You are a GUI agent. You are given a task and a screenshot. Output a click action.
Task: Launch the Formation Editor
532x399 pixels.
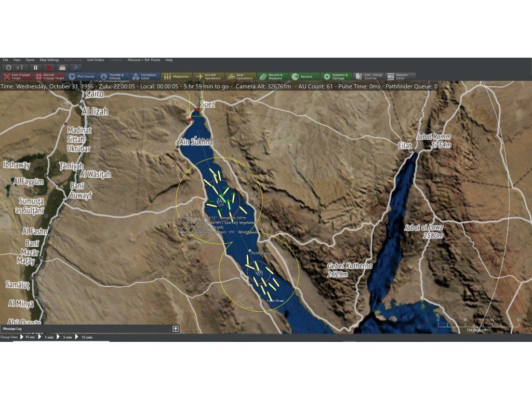144,76
